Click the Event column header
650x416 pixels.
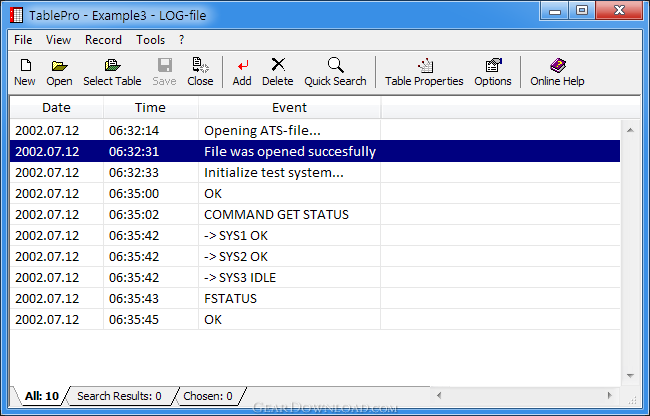pyautogui.click(x=289, y=107)
